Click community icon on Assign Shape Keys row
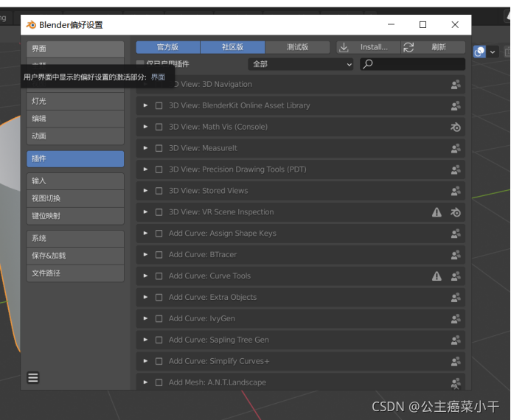The width and height of the screenshot is (511, 420). click(456, 234)
